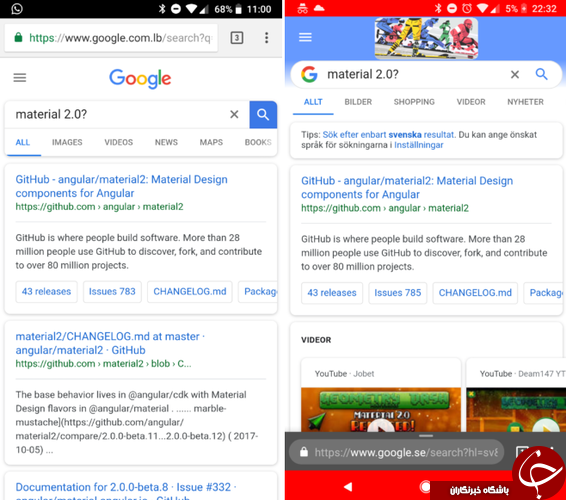This screenshot has height=500, width=566.
Task: Open the Issues 785 chip
Action: [x=397, y=293]
